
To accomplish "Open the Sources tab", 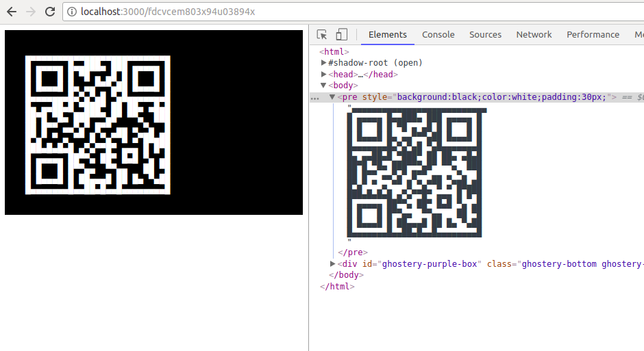I will click(x=485, y=35).
